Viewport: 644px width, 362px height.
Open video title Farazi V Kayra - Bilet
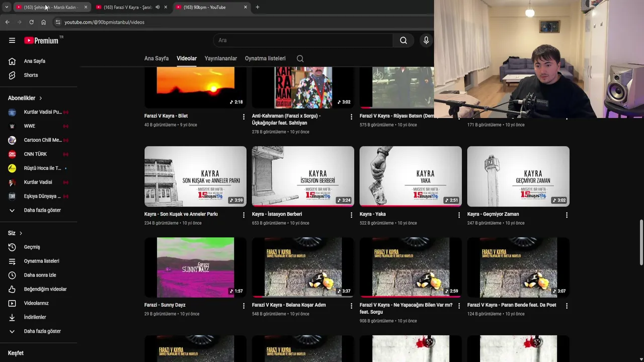(166, 116)
